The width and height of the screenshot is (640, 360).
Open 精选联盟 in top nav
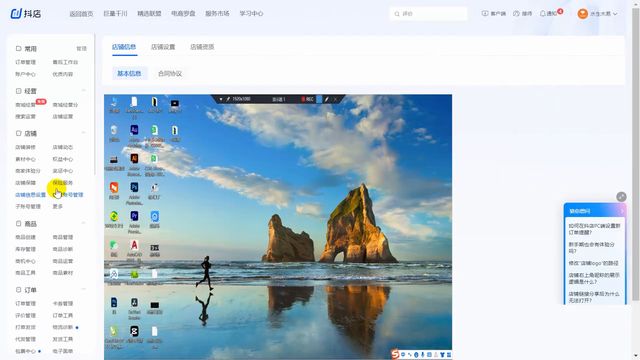149,13
